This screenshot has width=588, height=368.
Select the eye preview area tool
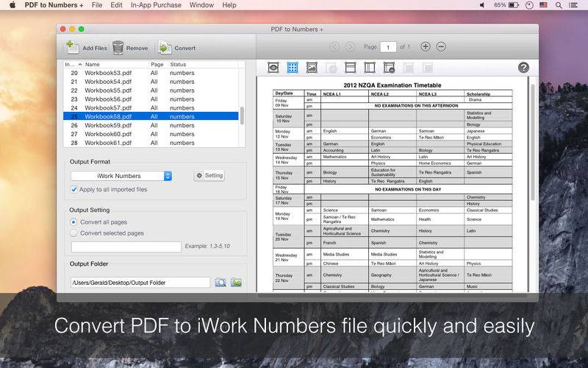[273, 68]
